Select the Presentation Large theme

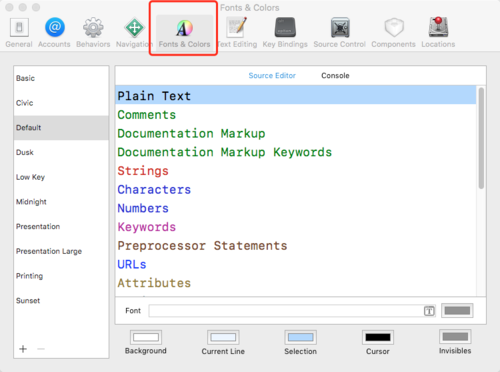tap(61, 251)
